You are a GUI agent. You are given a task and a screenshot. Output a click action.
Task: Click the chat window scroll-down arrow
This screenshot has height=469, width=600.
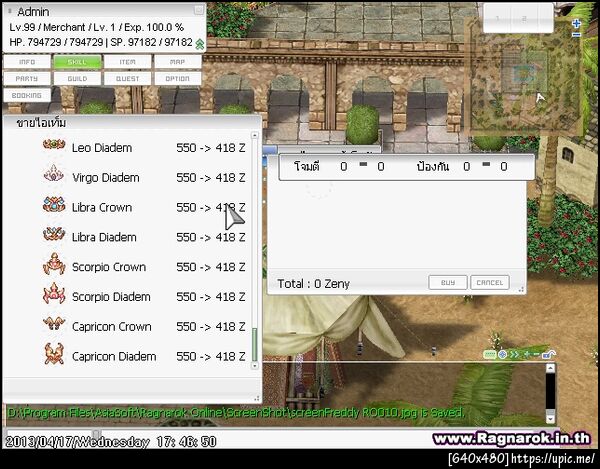point(550,419)
